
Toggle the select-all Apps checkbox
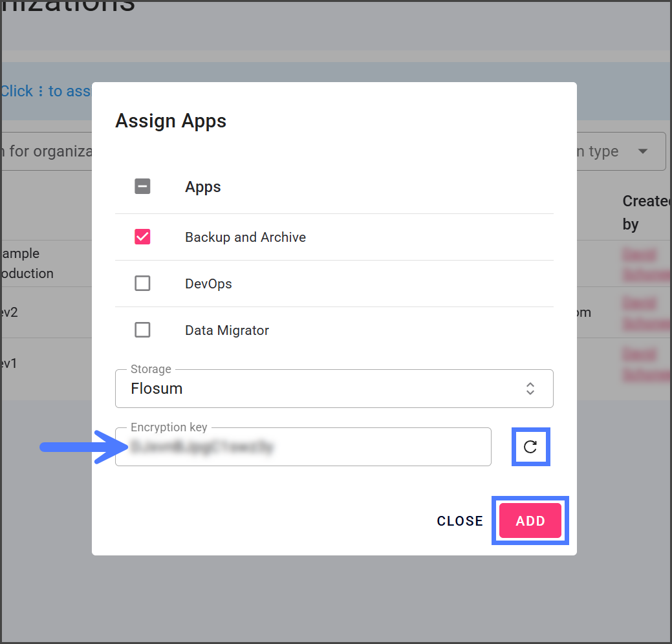pyautogui.click(x=142, y=187)
